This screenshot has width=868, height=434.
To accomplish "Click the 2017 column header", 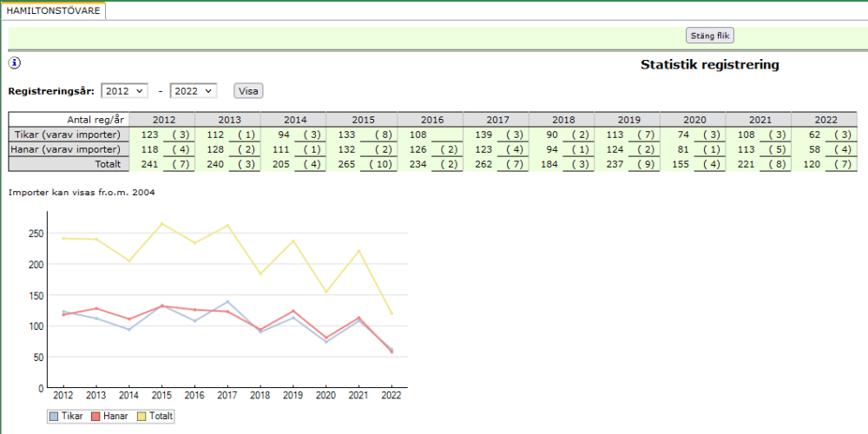I will (x=496, y=120).
